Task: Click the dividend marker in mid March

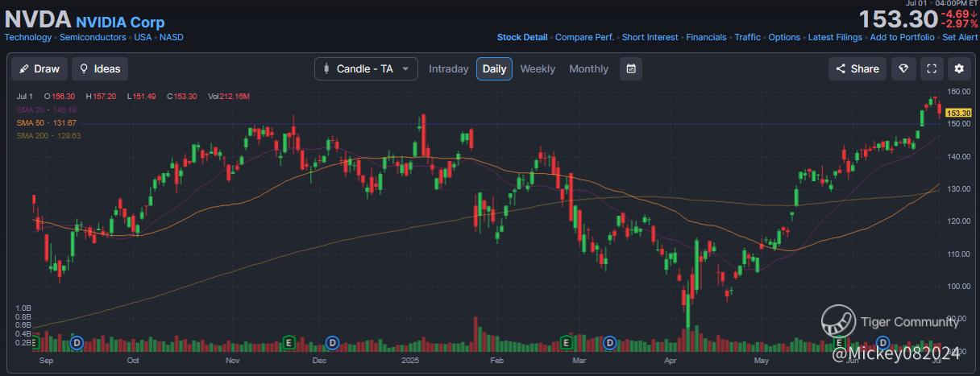Action: pyautogui.click(x=610, y=342)
